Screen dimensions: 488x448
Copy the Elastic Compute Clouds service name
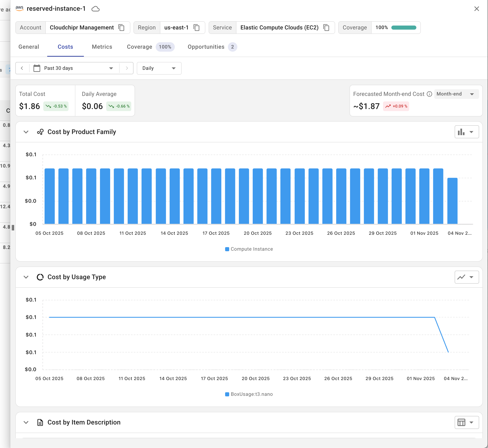click(326, 28)
